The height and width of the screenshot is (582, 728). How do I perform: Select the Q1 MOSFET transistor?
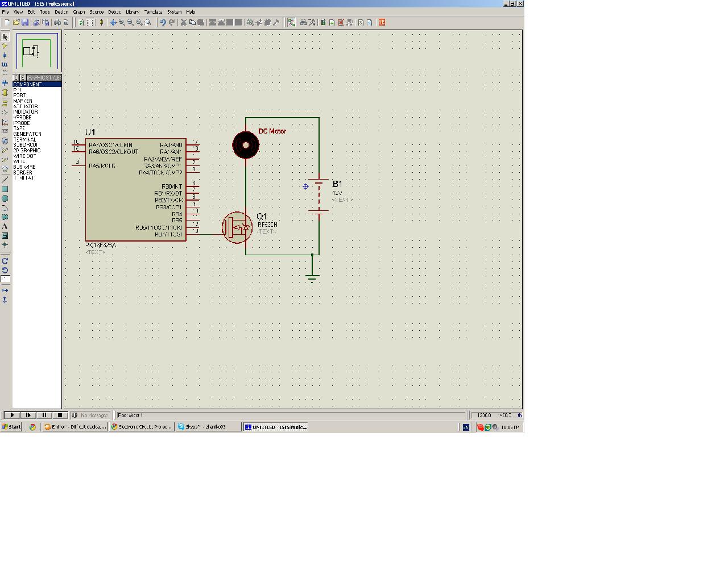tap(237, 227)
